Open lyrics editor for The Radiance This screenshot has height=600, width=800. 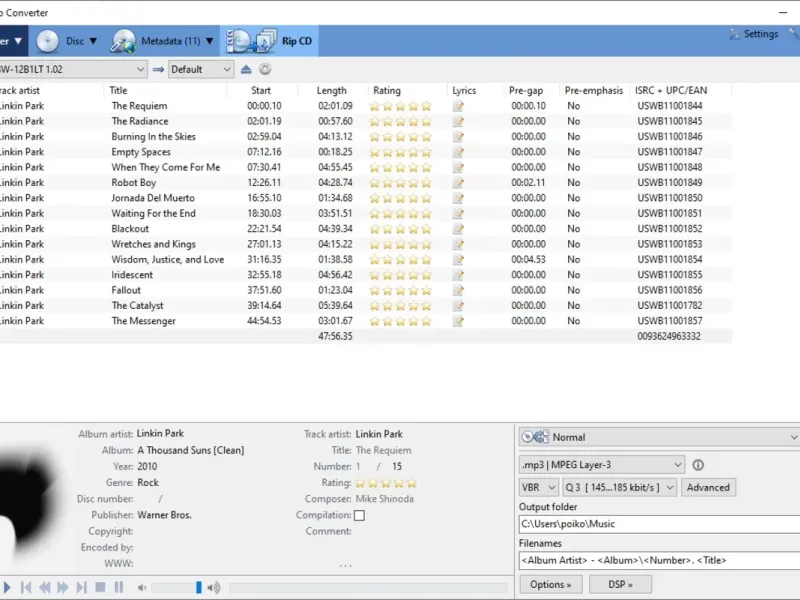pyautogui.click(x=458, y=121)
